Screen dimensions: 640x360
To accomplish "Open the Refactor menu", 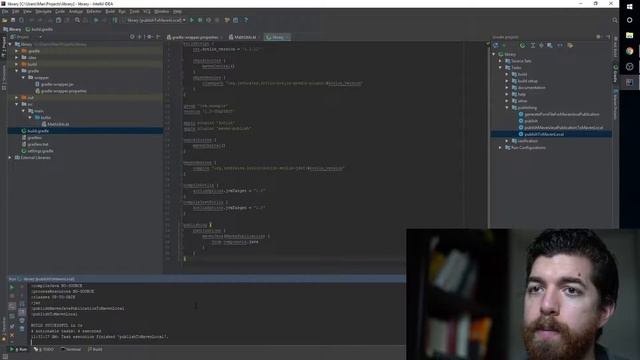I will point(93,11).
